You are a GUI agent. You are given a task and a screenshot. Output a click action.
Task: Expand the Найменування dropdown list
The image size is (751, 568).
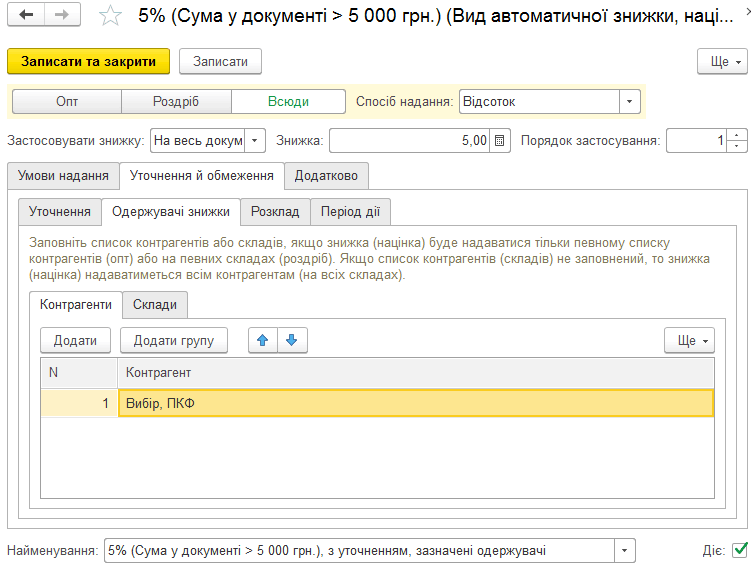coord(625,550)
